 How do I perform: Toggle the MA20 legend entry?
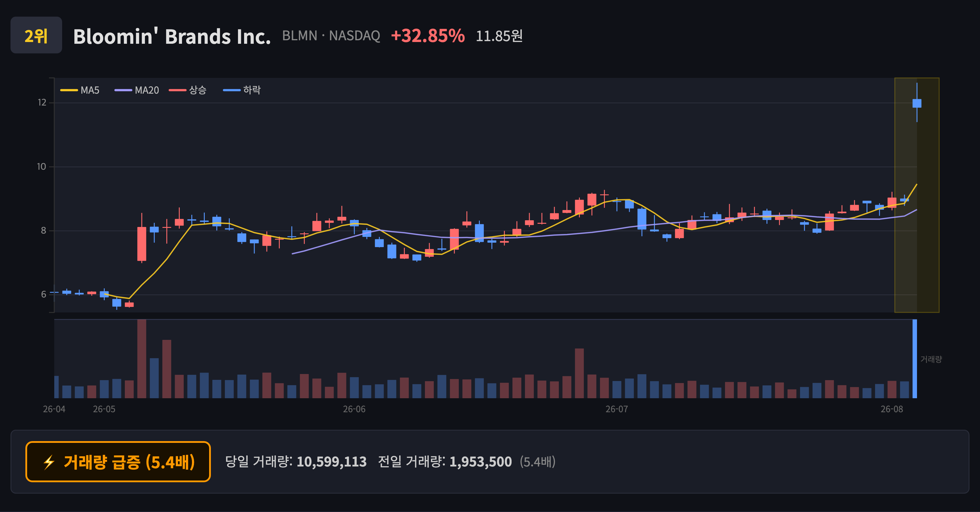(137, 90)
